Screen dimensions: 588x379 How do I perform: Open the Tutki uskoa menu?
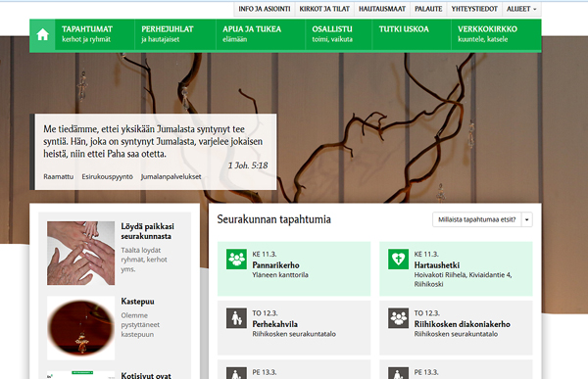(412, 34)
